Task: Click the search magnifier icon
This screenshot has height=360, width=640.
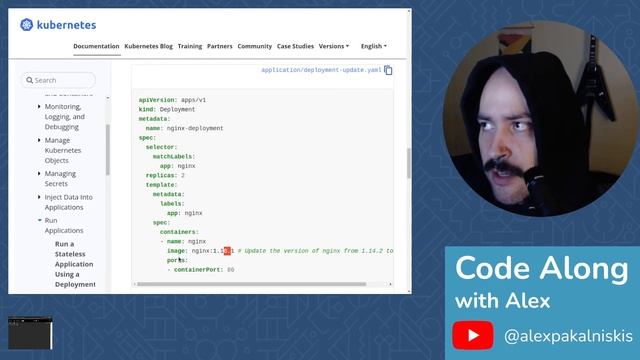Action: pyautogui.click(x=29, y=80)
